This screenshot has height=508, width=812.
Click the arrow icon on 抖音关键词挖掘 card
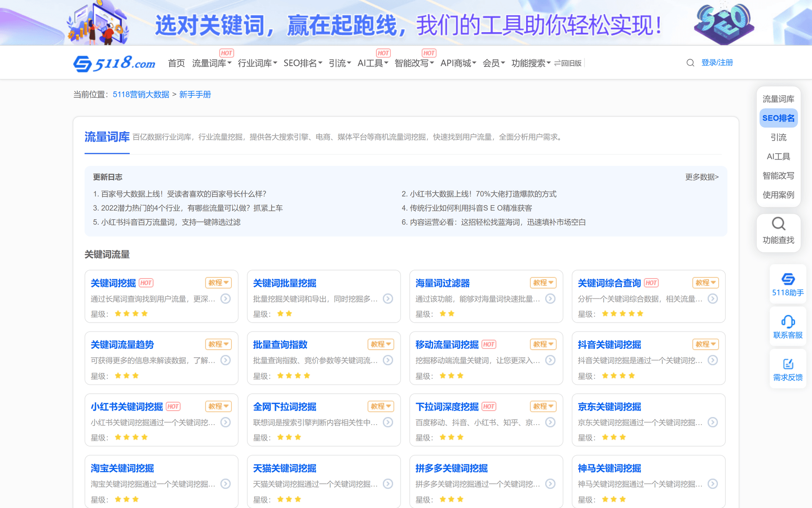pyautogui.click(x=713, y=360)
